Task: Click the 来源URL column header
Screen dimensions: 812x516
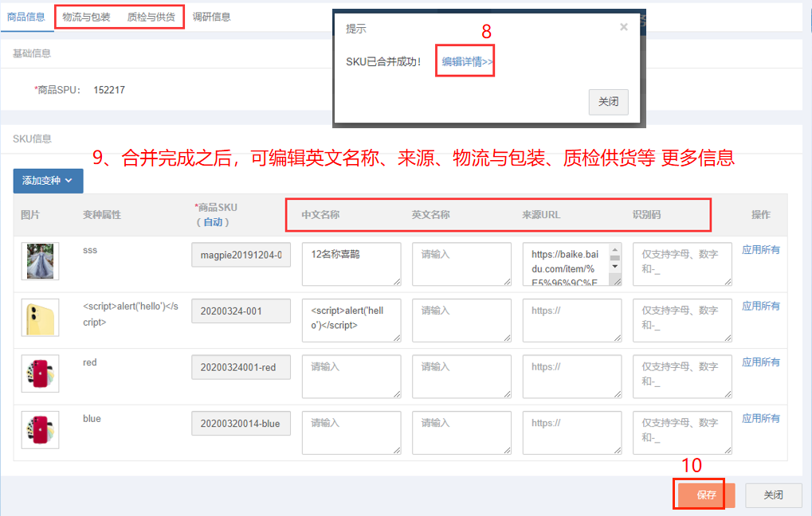Action: [x=541, y=215]
